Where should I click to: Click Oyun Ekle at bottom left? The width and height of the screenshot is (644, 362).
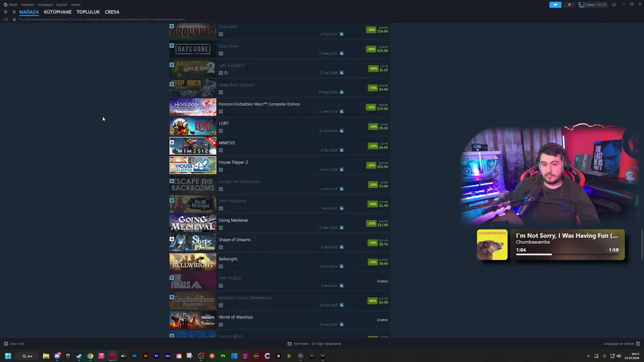(x=14, y=344)
